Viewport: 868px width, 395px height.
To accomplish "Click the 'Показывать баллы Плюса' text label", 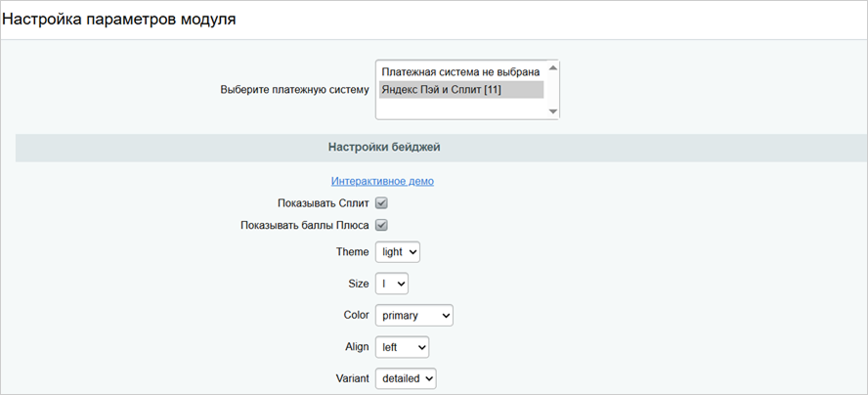I will tap(305, 226).
